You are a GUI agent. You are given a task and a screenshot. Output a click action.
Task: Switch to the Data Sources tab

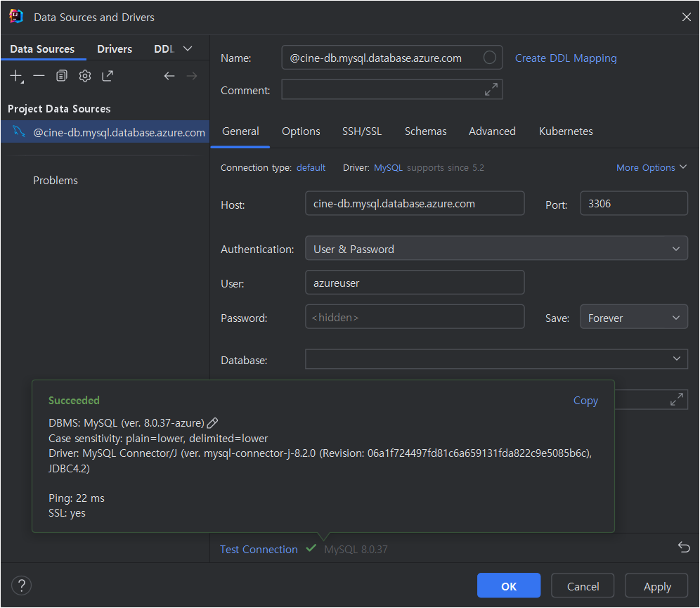pos(42,48)
